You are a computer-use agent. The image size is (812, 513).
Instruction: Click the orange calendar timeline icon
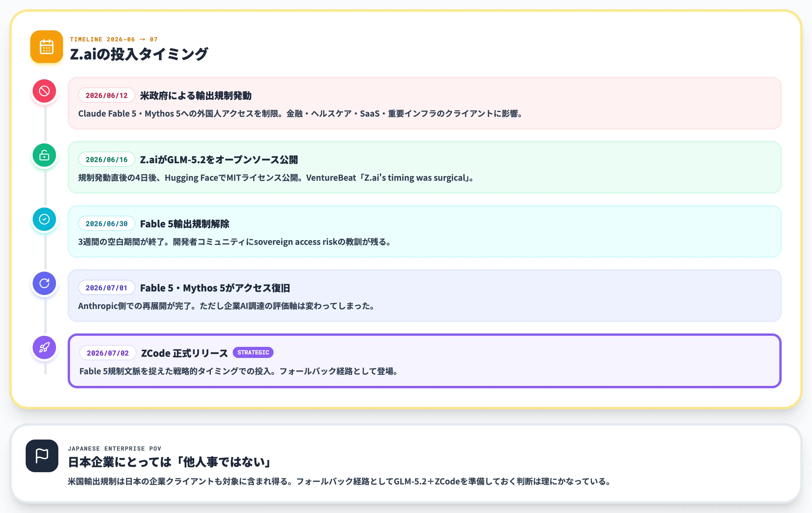(47, 47)
